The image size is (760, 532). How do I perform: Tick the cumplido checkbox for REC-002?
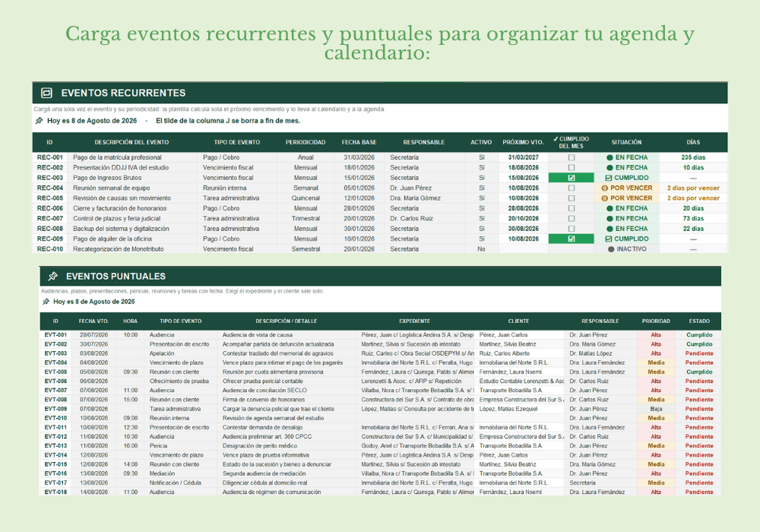[572, 168]
